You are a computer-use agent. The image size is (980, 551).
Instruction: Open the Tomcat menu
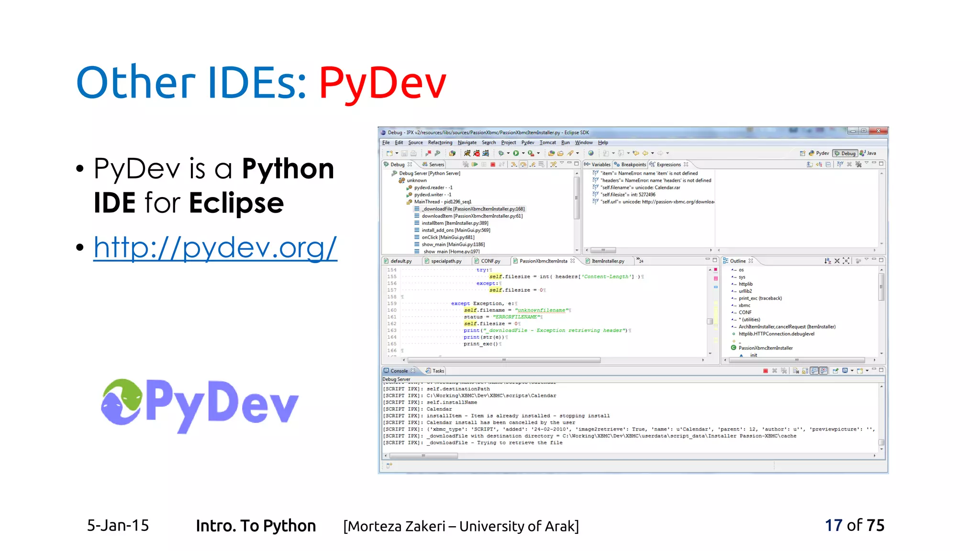tap(547, 143)
